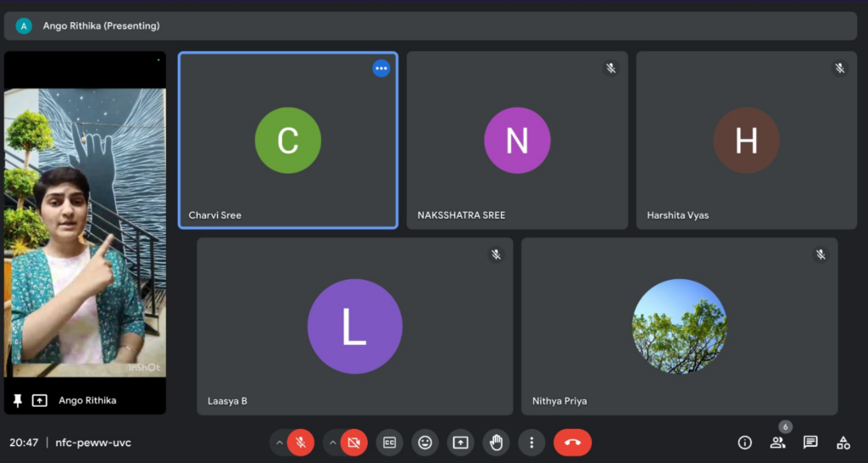Viewport: 868px width, 463px height.
Task: Toggle the raise hand button
Action: click(x=496, y=442)
